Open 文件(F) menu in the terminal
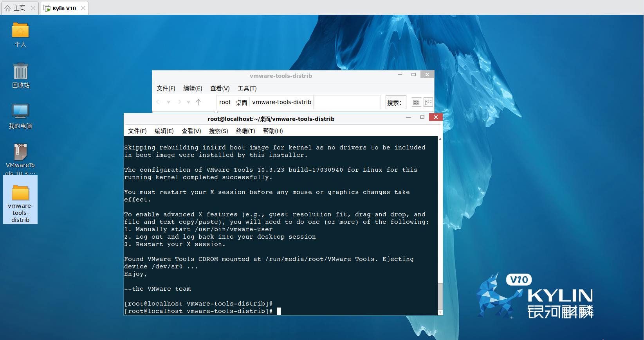Image resolution: width=644 pixels, height=340 pixels. [x=137, y=131]
